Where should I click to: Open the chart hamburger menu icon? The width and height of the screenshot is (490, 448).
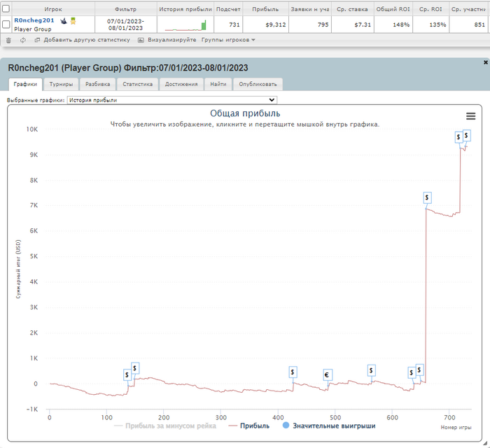pyautogui.click(x=470, y=116)
